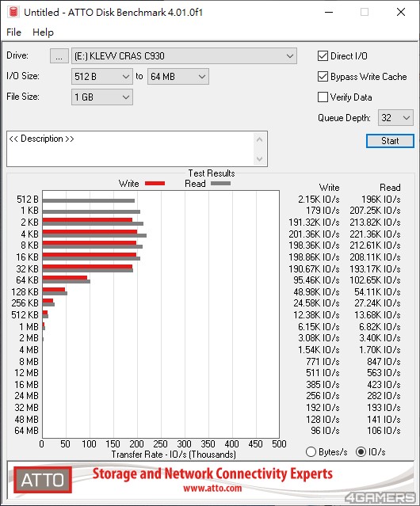Image resolution: width=420 pixels, height=506 pixels.
Task: Expand the 512 B minimum I/O size dropdown
Action: [102, 77]
